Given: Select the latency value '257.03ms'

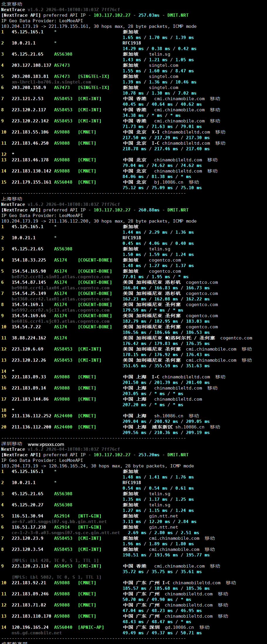Looking at the screenshot, I should tap(149, 15).
